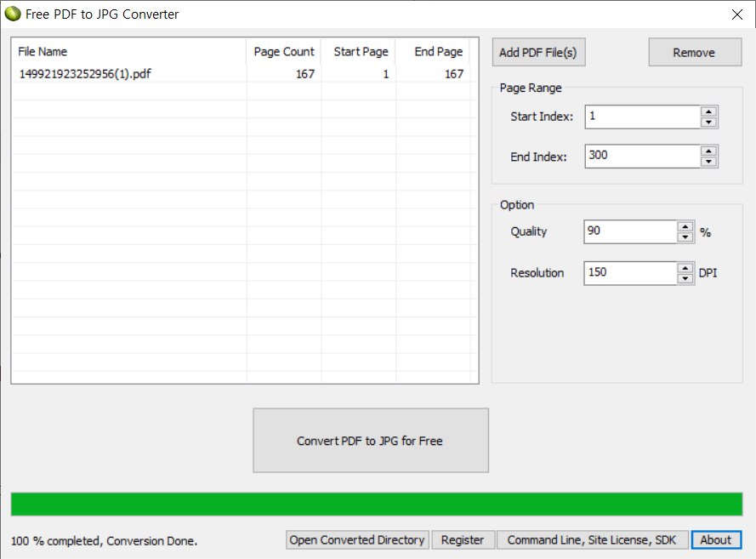
Task: Decrease the Quality percentage
Action: [685, 237]
